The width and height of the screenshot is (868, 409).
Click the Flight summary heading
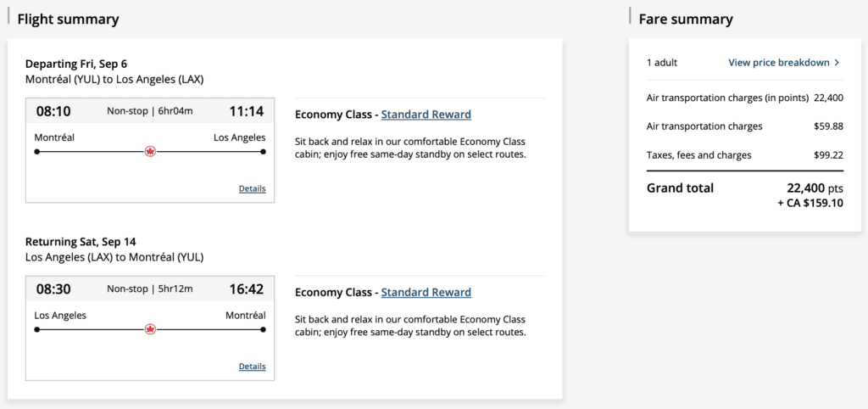click(68, 20)
